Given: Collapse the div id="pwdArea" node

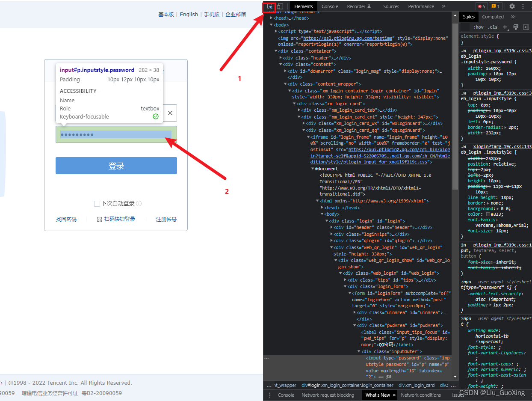Looking at the screenshot, I should [355, 326].
